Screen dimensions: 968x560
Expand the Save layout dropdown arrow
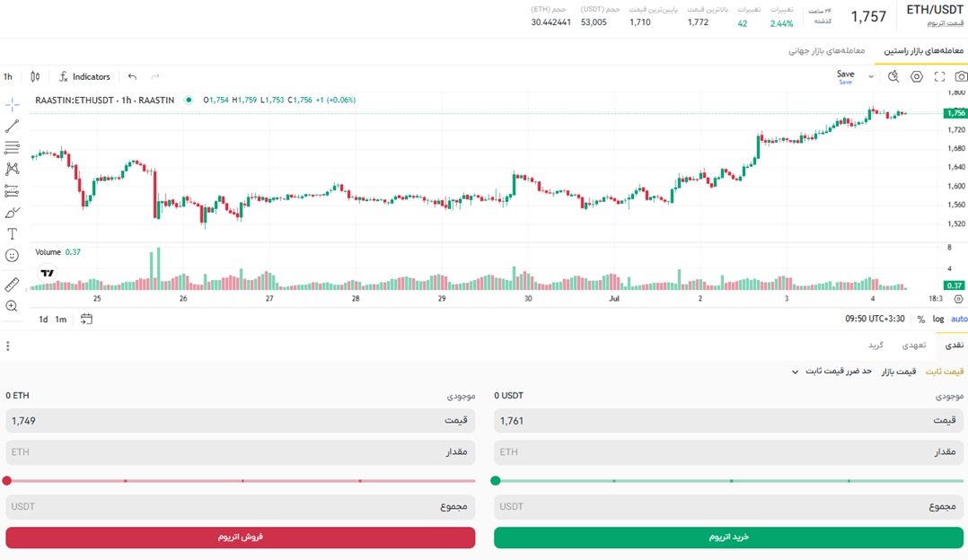tap(871, 76)
